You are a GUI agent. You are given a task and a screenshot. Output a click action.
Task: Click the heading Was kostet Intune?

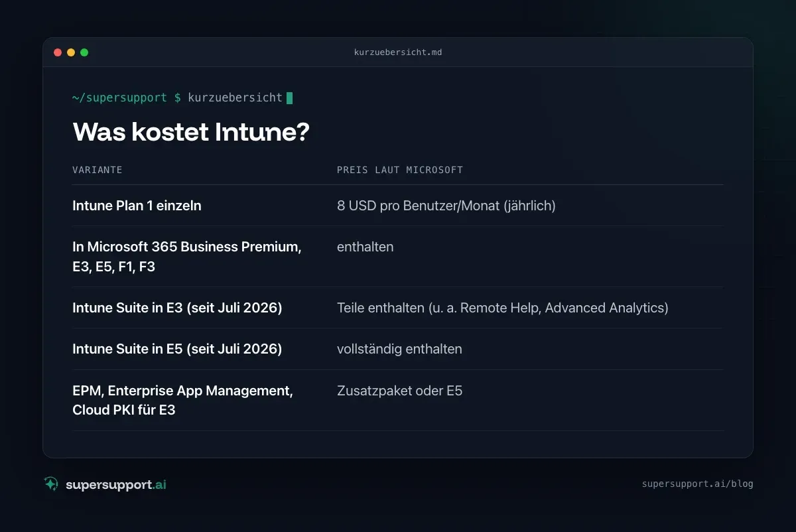(x=191, y=132)
